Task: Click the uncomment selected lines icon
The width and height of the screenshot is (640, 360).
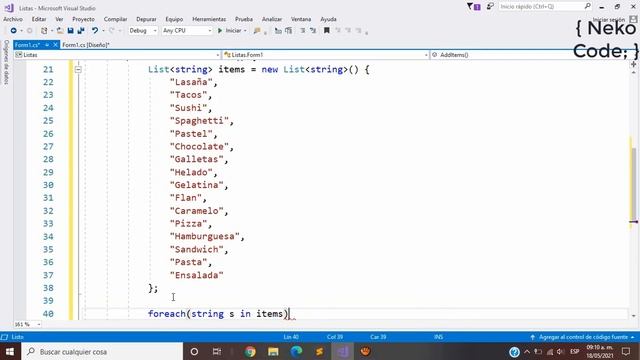Action: point(289,31)
